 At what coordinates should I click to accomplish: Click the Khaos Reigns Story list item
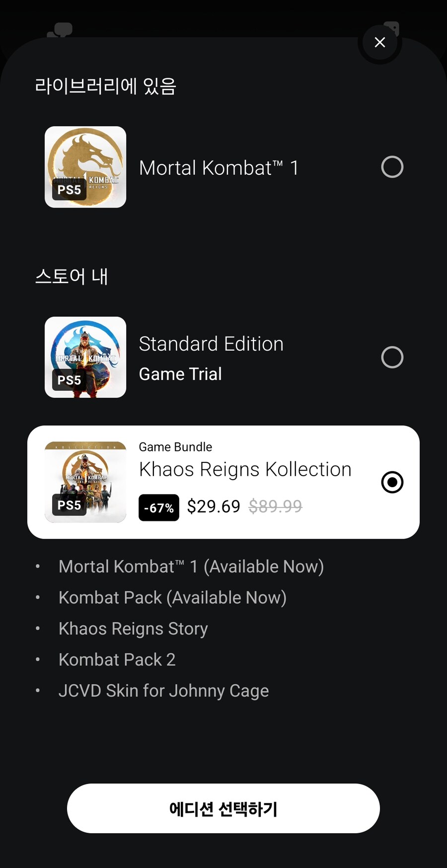133,629
